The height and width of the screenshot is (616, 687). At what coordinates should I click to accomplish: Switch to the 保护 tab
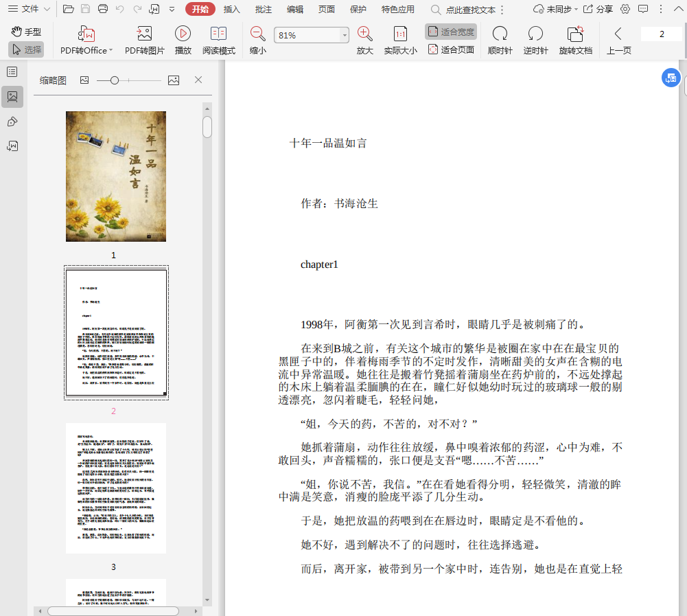pos(358,9)
